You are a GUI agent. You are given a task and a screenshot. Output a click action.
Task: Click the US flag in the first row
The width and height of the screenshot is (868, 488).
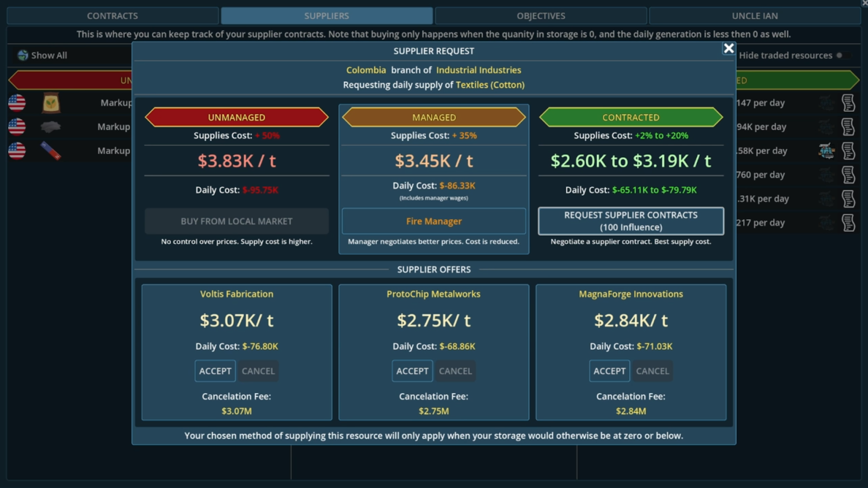click(17, 103)
